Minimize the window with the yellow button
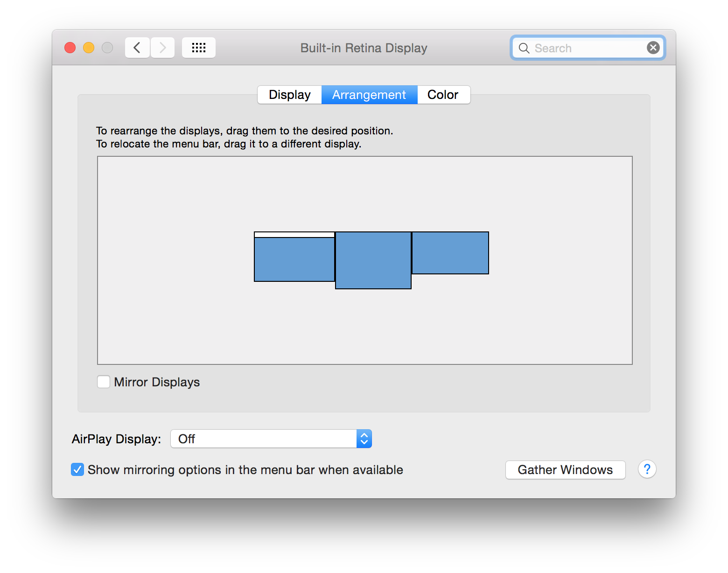Viewport: 728px width, 573px height. tap(89, 48)
